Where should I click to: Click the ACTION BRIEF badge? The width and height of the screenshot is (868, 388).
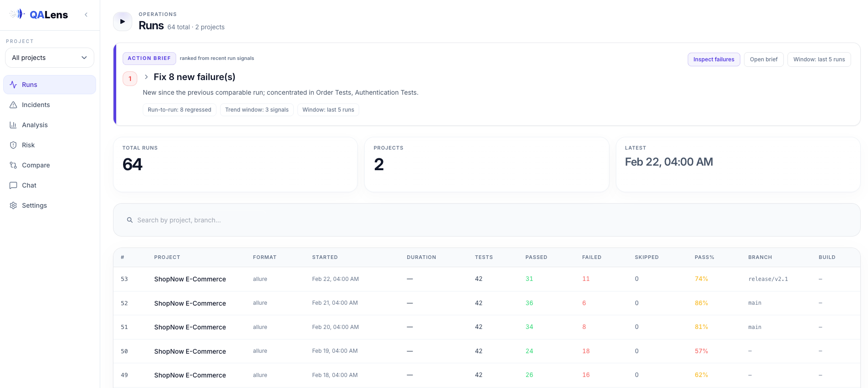click(149, 59)
